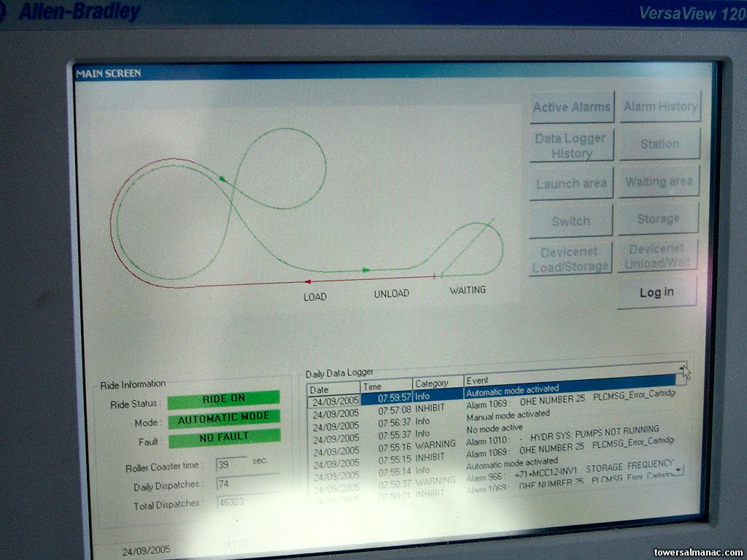Open Devicenet Unload/Wait diagnostics

(x=659, y=256)
